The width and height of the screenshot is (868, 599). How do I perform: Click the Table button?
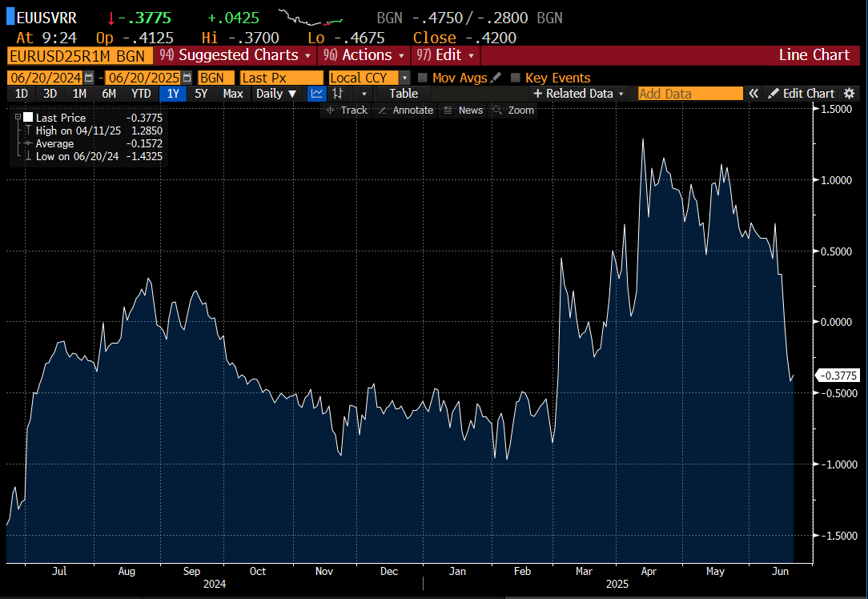pyautogui.click(x=403, y=94)
